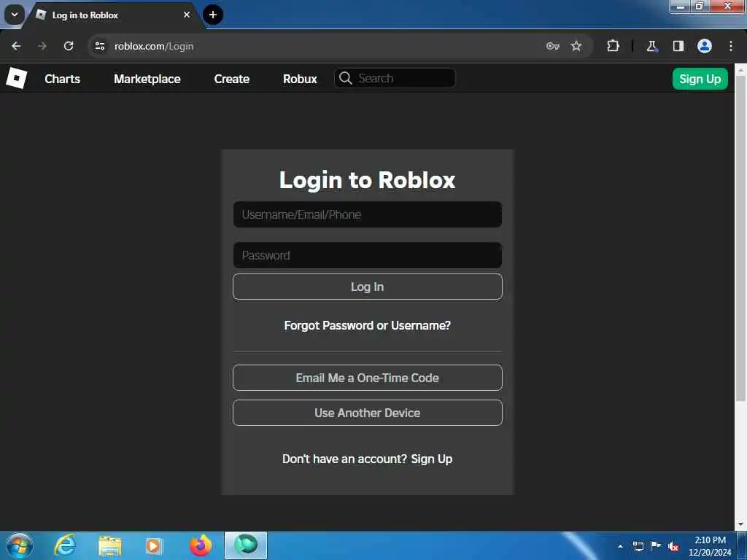Reload the Roblox login page
The image size is (747, 560).
(x=69, y=46)
